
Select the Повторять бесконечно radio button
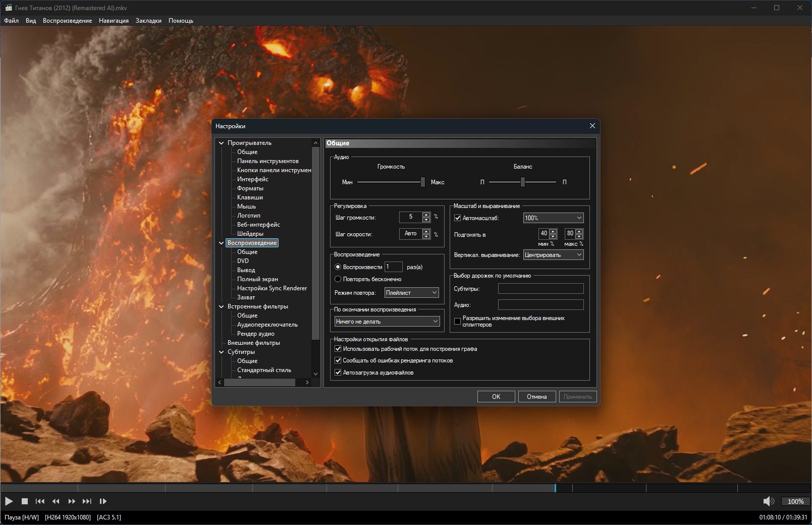coord(338,279)
